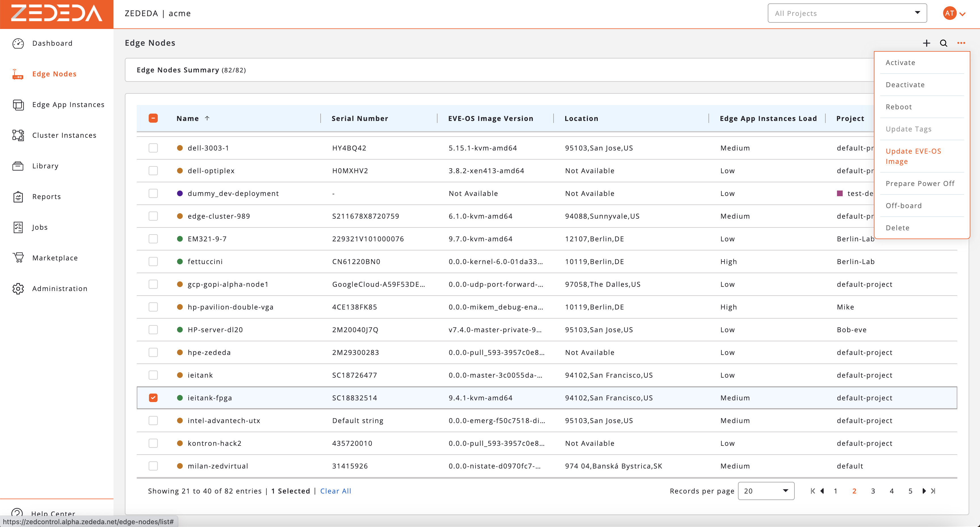Select Update EVE-OS Image menu option
The height and width of the screenshot is (527, 980).
[x=913, y=156]
